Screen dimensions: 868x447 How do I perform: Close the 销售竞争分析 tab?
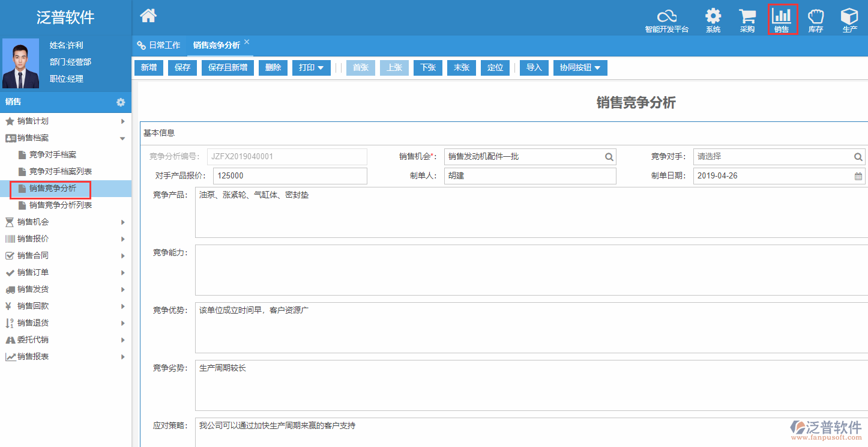click(x=247, y=42)
